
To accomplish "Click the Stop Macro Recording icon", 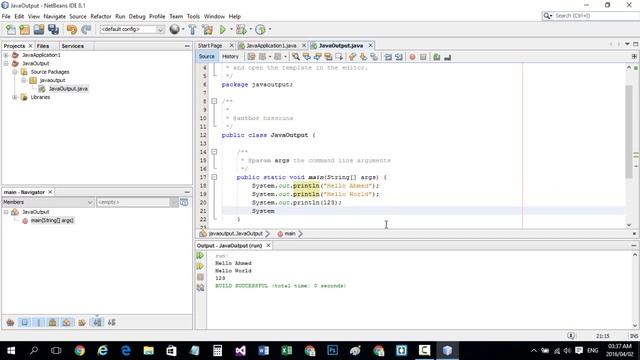I will [x=423, y=57].
